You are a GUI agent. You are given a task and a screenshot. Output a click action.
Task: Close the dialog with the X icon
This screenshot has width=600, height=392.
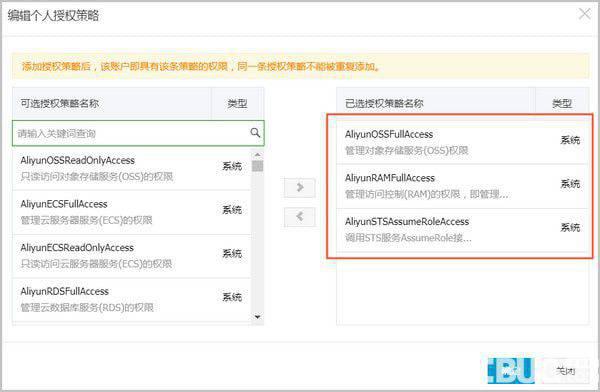[585, 14]
